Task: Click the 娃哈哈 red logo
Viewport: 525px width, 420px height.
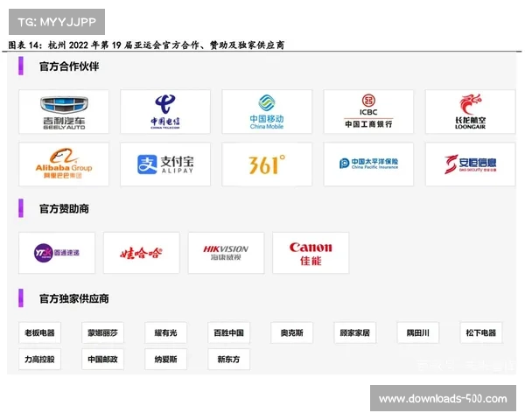Action: [x=141, y=253]
